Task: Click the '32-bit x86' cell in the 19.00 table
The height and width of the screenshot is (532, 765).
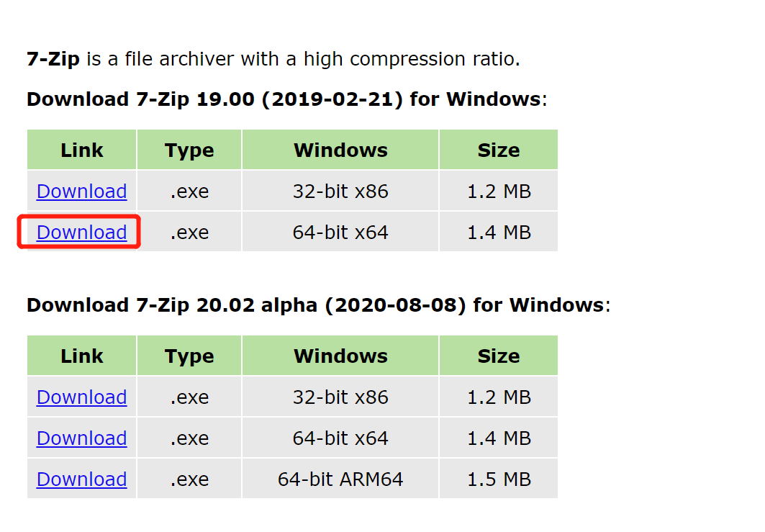Action: coord(340,191)
